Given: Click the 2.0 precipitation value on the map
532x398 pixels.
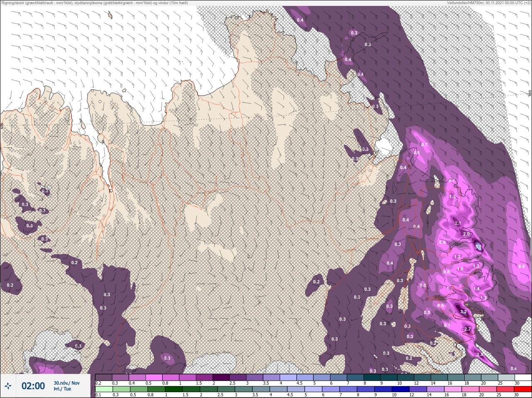Looking at the screenshot, I should pyautogui.click(x=466, y=234).
